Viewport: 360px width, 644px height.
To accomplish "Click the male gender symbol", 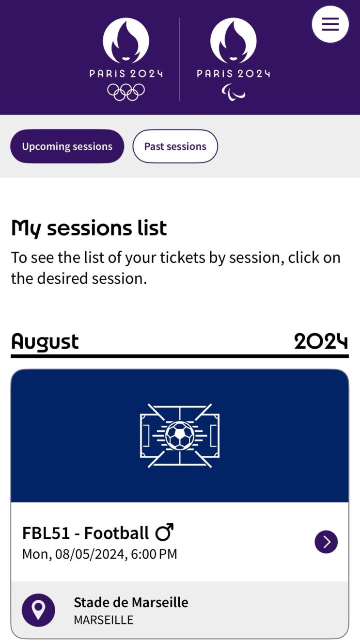I will [x=164, y=532].
